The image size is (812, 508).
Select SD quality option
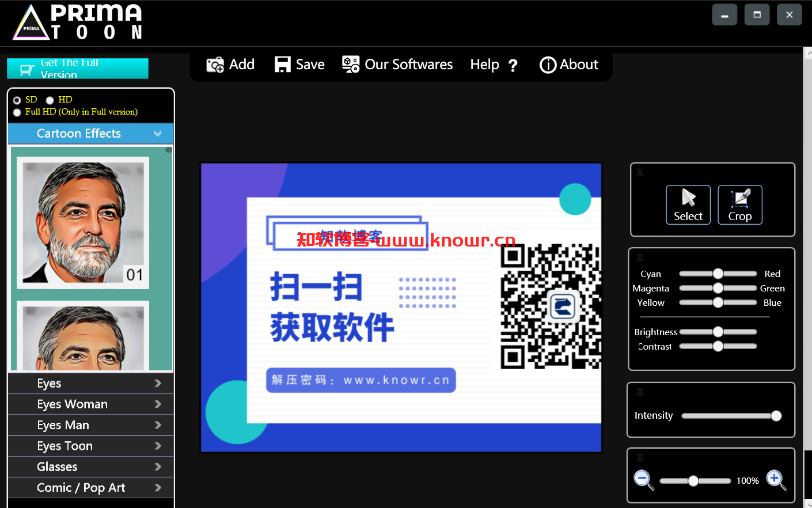coord(17,100)
